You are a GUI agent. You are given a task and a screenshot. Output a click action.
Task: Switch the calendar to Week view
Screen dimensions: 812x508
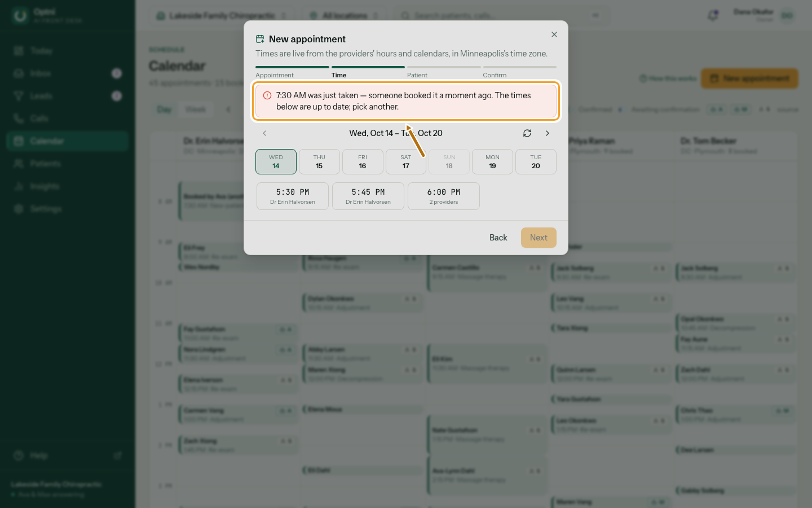196,110
